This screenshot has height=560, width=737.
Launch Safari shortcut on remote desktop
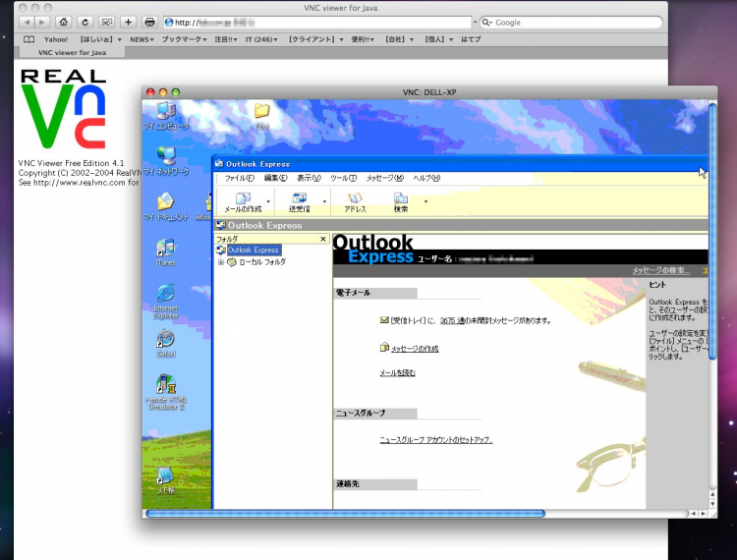[166, 344]
